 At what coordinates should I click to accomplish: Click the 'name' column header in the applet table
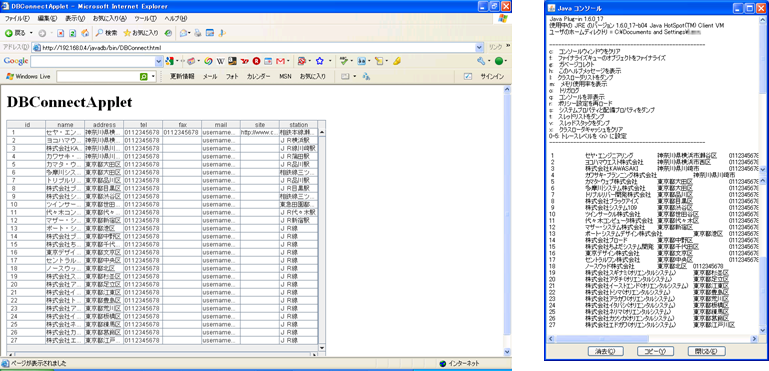click(65, 125)
